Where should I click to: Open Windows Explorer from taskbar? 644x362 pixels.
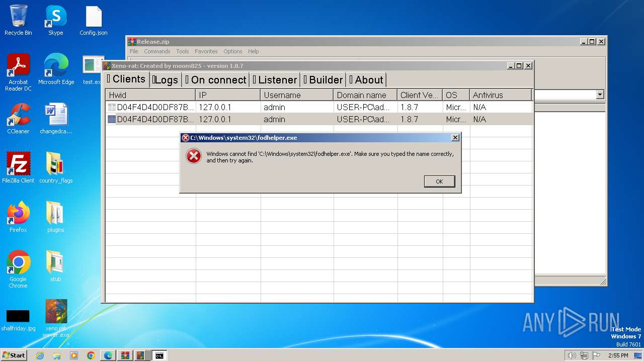coord(57,355)
